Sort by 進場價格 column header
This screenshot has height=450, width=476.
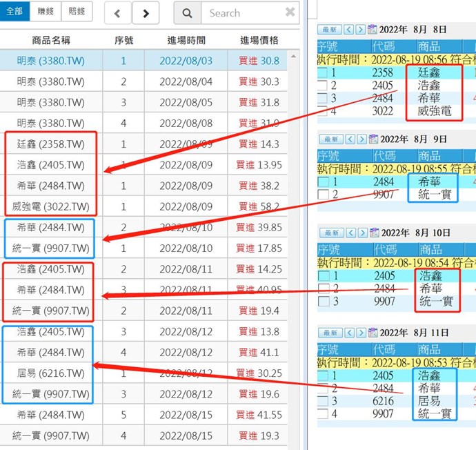coord(259,40)
